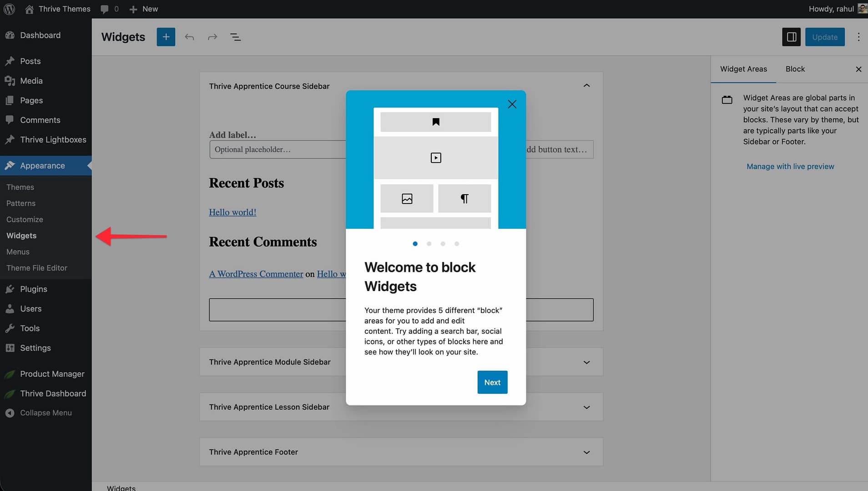This screenshot has width=868, height=491.
Task: Open the list view icon
Action: click(x=235, y=37)
